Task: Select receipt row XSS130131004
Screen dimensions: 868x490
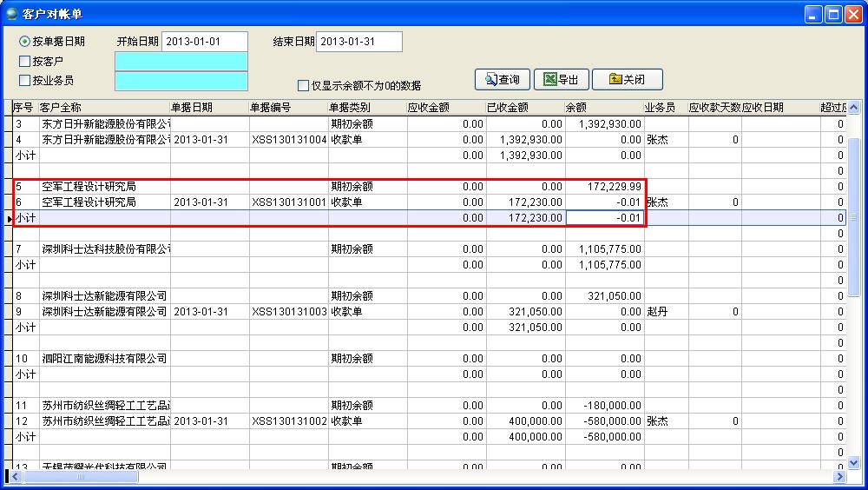Action: (x=288, y=140)
